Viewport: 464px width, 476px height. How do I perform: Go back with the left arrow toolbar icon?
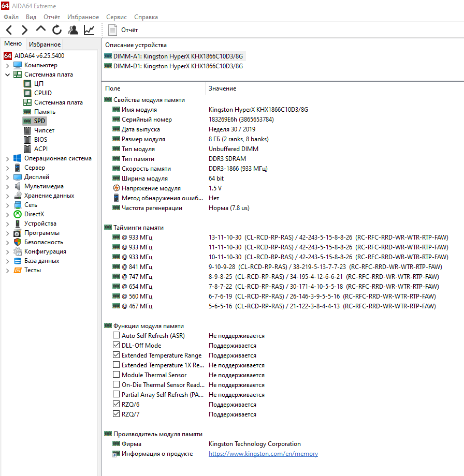pos(9,30)
